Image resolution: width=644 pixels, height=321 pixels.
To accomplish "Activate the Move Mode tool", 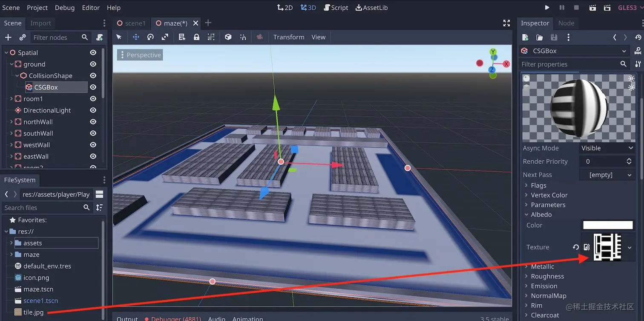I will (x=136, y=37).
